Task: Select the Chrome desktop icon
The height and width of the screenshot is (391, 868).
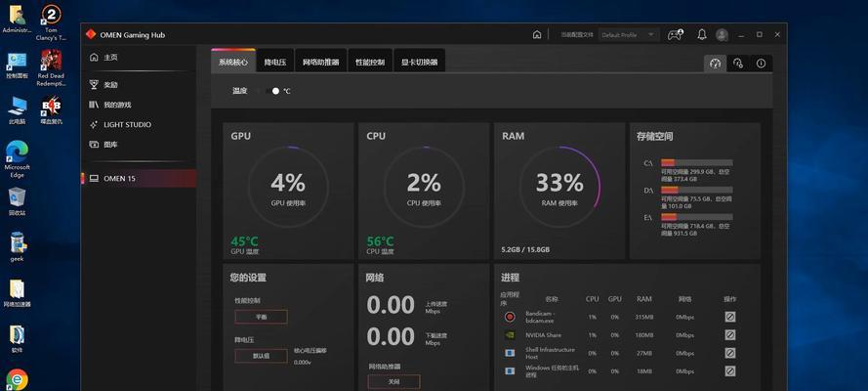Action: tap(18, 380)
